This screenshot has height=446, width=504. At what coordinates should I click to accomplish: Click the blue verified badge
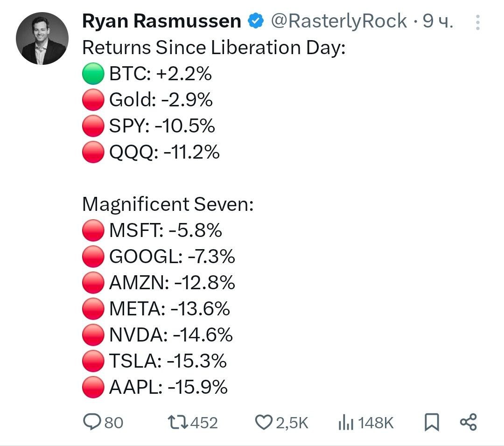pos(256,21)
